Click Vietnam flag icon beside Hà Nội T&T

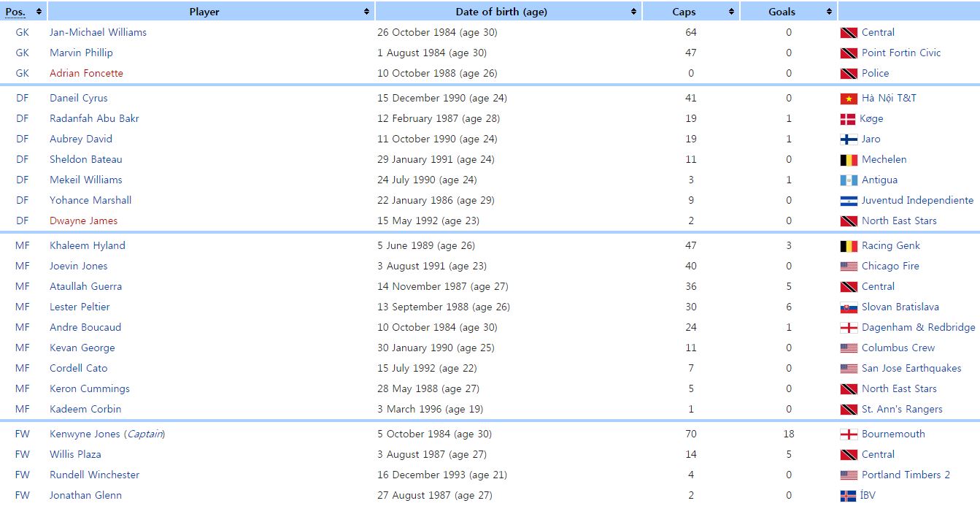coord(849,99)
